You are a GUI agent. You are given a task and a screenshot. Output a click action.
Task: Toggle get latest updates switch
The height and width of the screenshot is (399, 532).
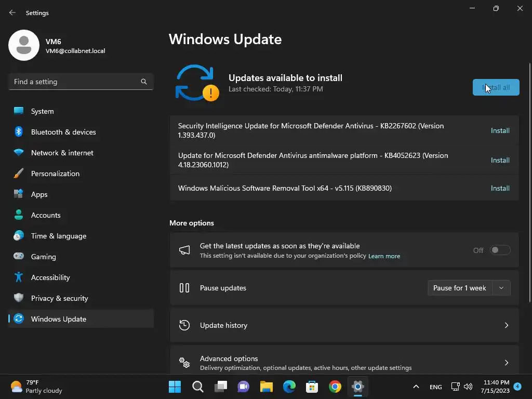500,250
